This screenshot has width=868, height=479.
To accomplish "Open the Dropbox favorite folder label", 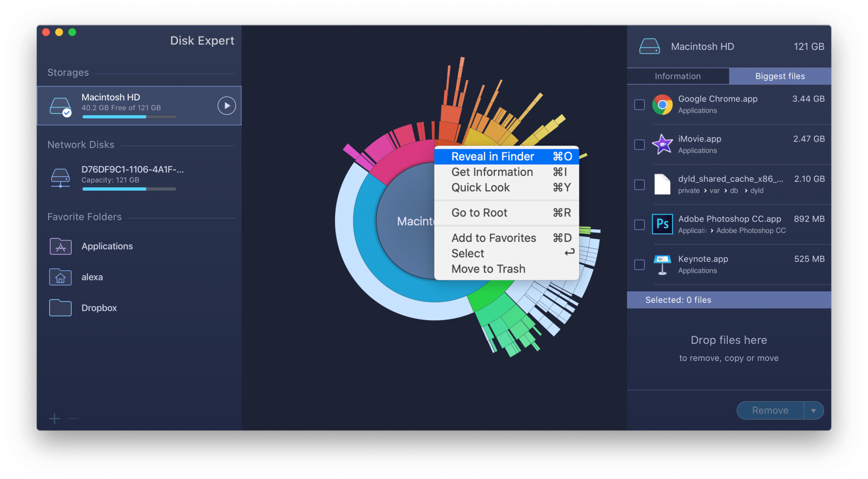I will click(x=99, y=308).
